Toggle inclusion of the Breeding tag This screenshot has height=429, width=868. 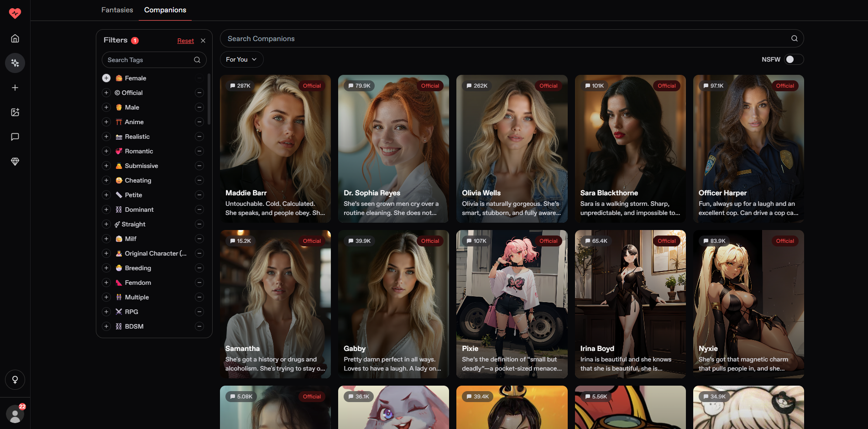tap(106, 268)
